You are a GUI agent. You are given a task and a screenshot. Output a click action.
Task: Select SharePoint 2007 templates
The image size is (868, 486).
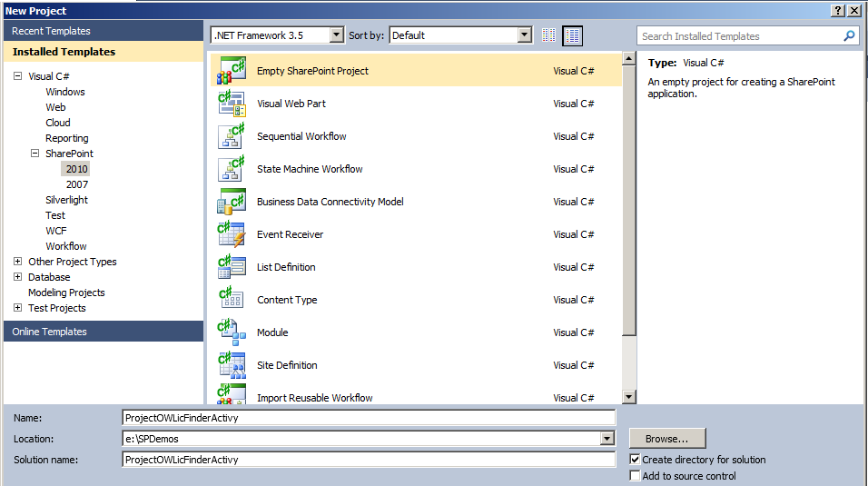click(77, 184)
